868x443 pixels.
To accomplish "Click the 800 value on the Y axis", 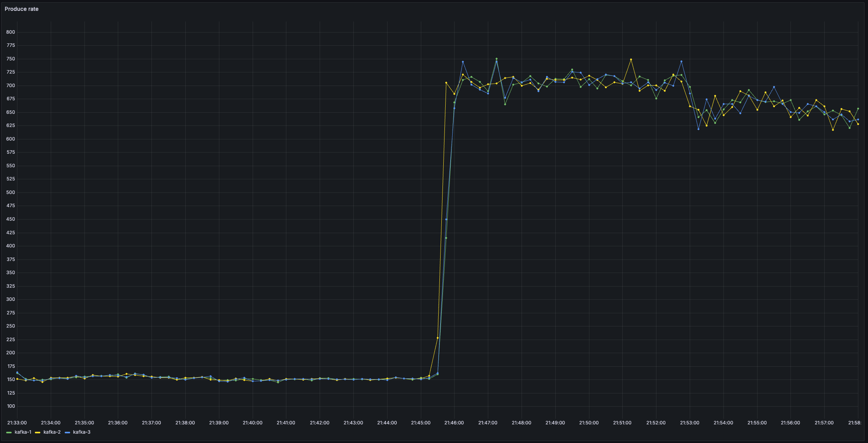I will (10, 32).
